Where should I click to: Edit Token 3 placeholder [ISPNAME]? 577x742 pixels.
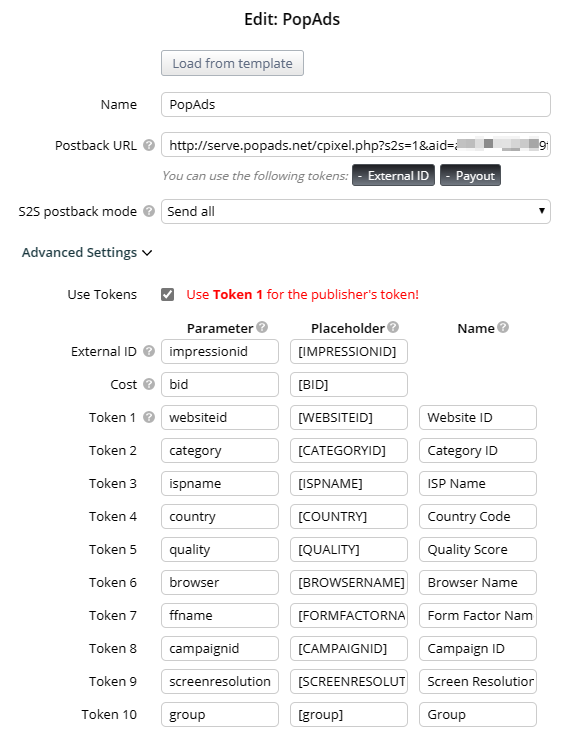(x=349, y=483)
